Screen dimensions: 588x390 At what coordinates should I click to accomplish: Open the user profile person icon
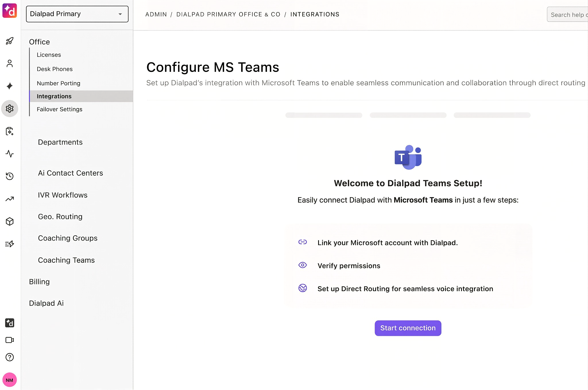[9, 64]
